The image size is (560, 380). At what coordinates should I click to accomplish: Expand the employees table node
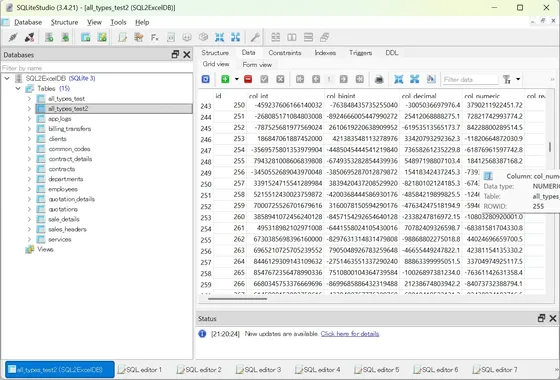(x=29, y=189)
